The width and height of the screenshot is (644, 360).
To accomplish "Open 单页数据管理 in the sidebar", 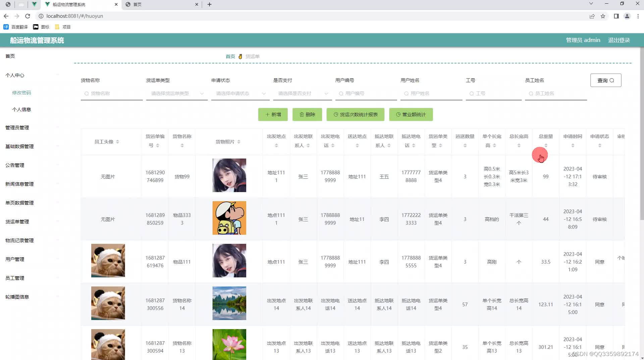I will point(19,203).
